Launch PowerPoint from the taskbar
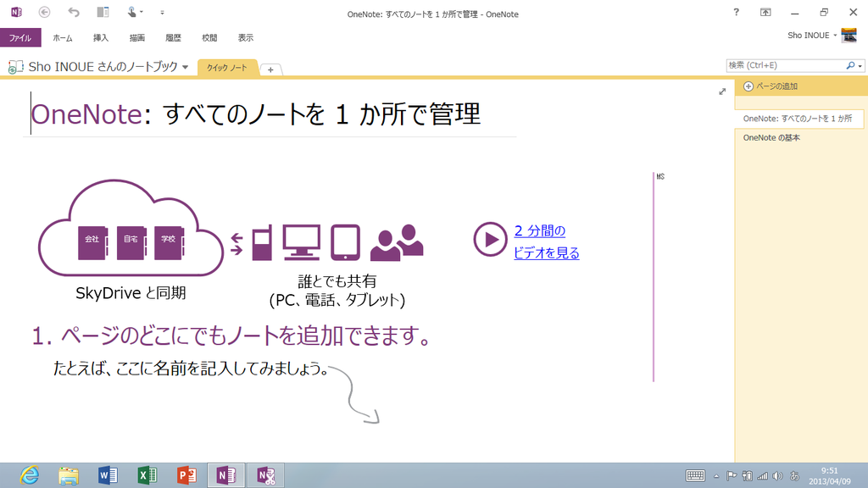Image resolution: width=868 pixels, height=488 pixels. 186,475
